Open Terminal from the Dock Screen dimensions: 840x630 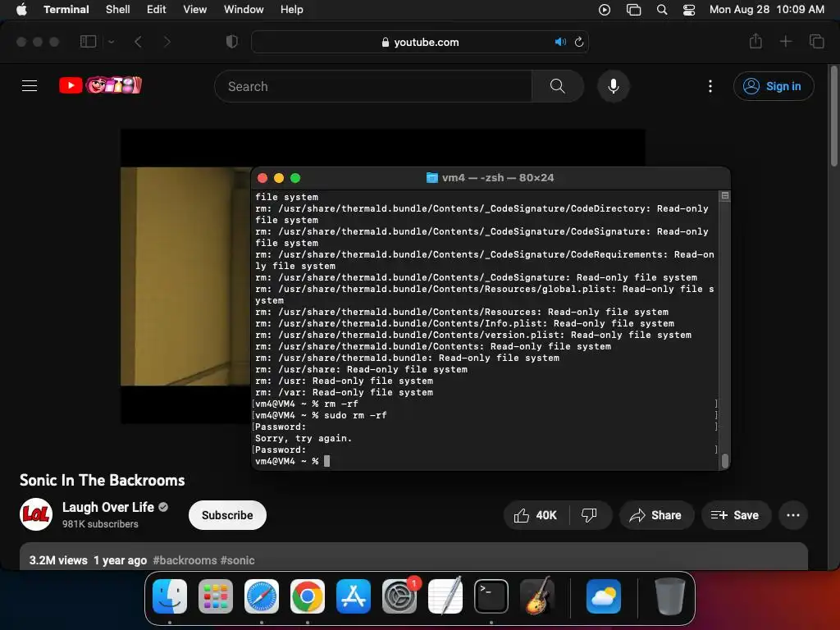491,596
